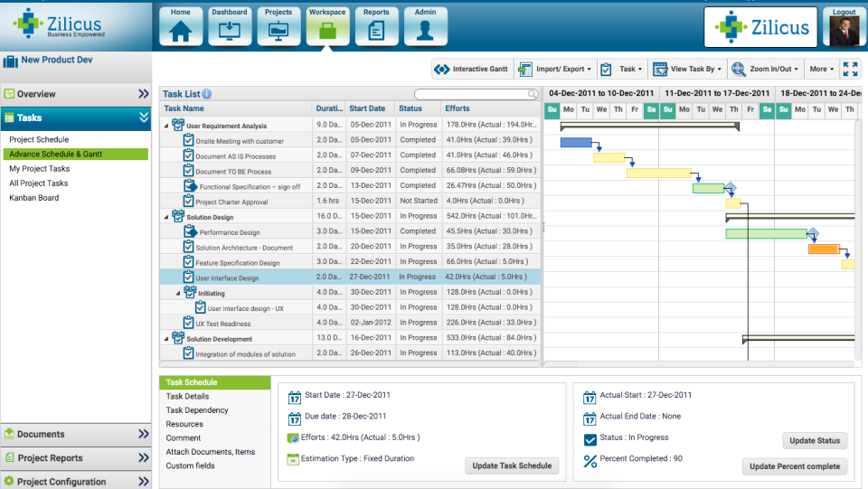Click the green Performance Design Gantt bar
This screenshot has height=489, width=868.
click(766, 234)
